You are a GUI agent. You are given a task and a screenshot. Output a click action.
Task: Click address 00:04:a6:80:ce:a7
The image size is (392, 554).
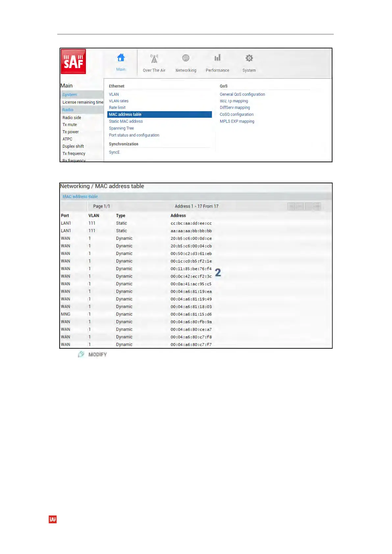191,329
